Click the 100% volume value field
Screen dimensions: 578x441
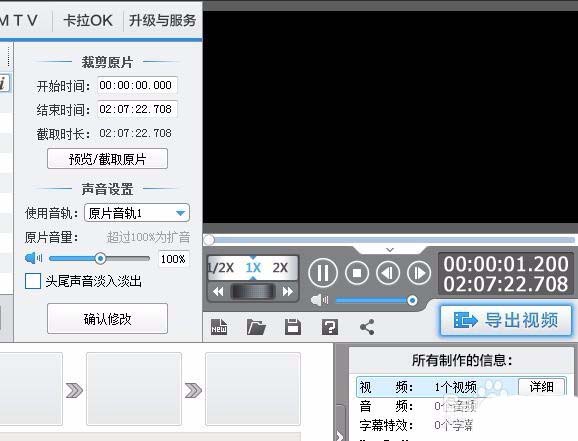[x=173, y=258]
